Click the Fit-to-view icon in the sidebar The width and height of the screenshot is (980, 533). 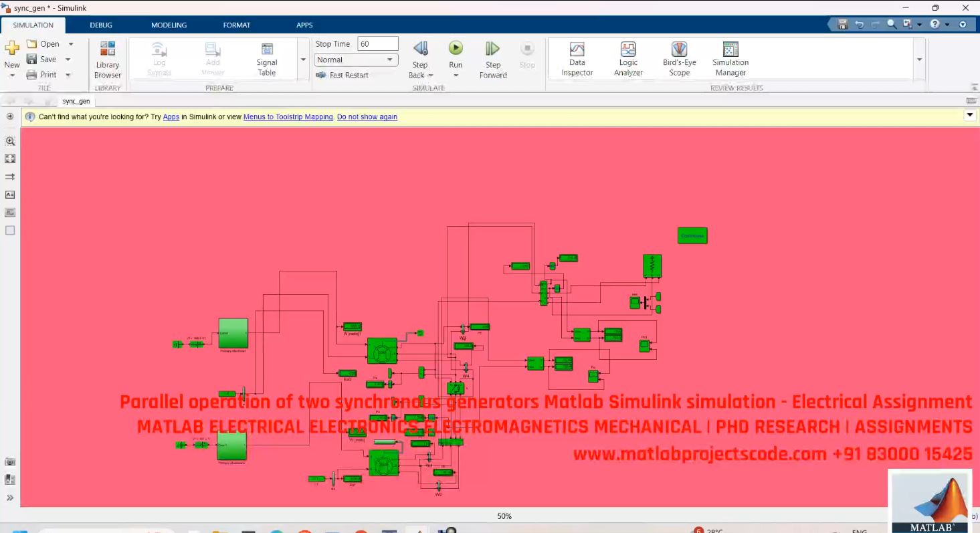click(x=9, y=158)
